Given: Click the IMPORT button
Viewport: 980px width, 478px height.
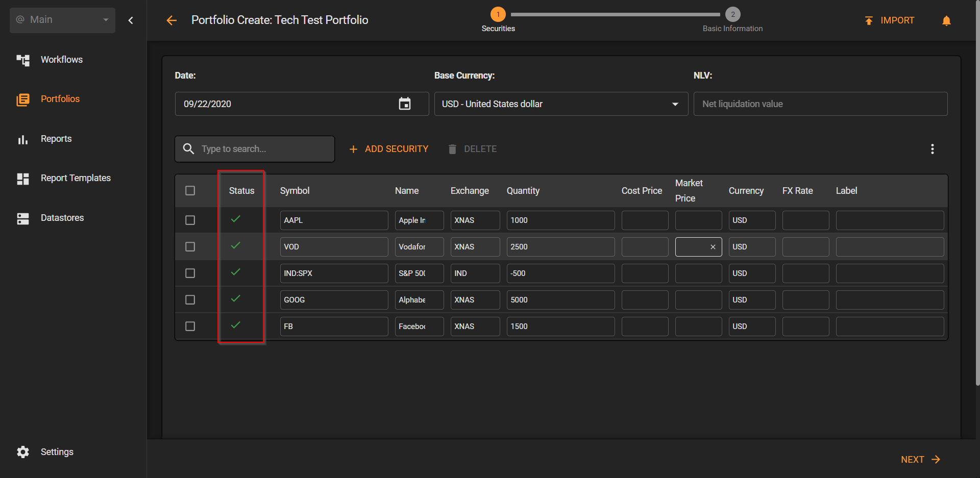Looking at the screenshot, I should [x=889, y=20].
